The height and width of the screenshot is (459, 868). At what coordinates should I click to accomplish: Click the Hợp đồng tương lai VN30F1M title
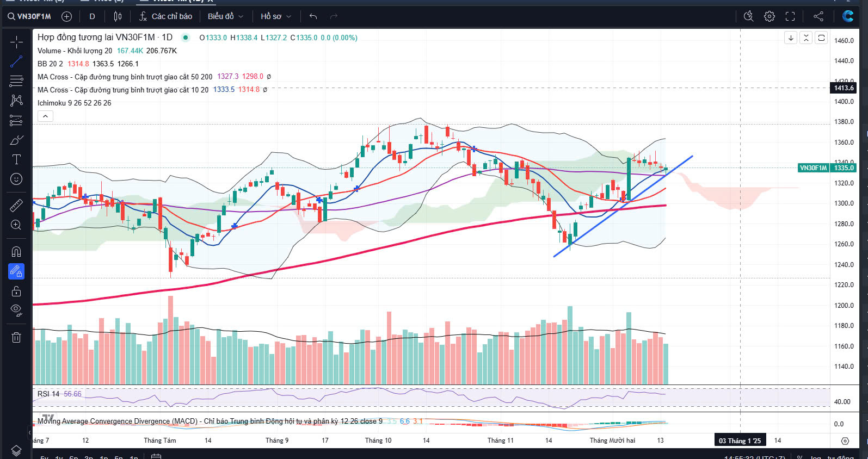pos(105,37)
